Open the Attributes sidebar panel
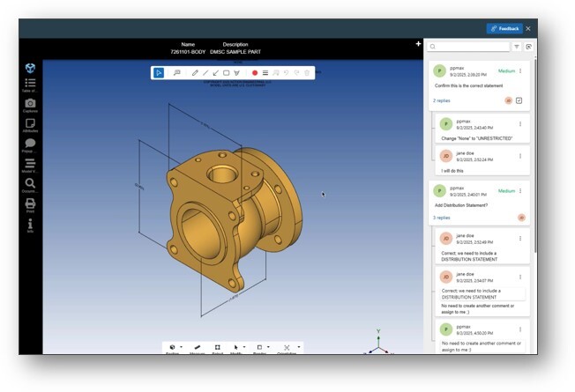Image resolution: width=575 pixels, height=392 pixels. click(x=30, y=125)
